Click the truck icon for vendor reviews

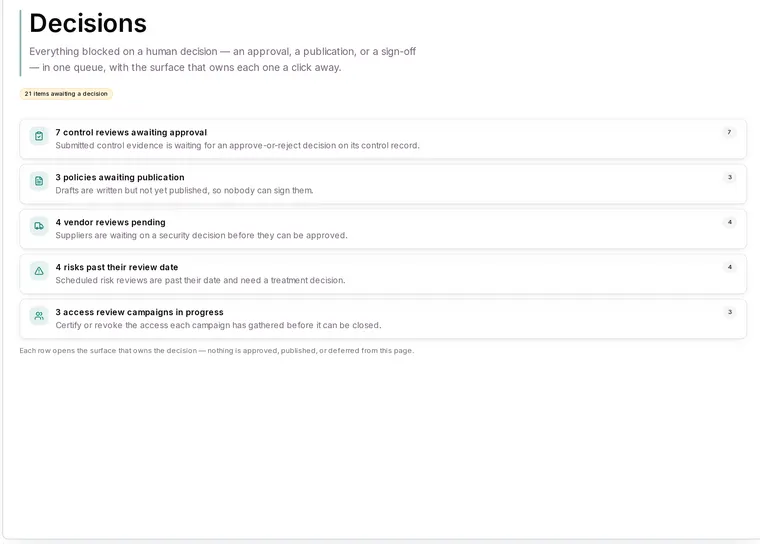[39, 226]
